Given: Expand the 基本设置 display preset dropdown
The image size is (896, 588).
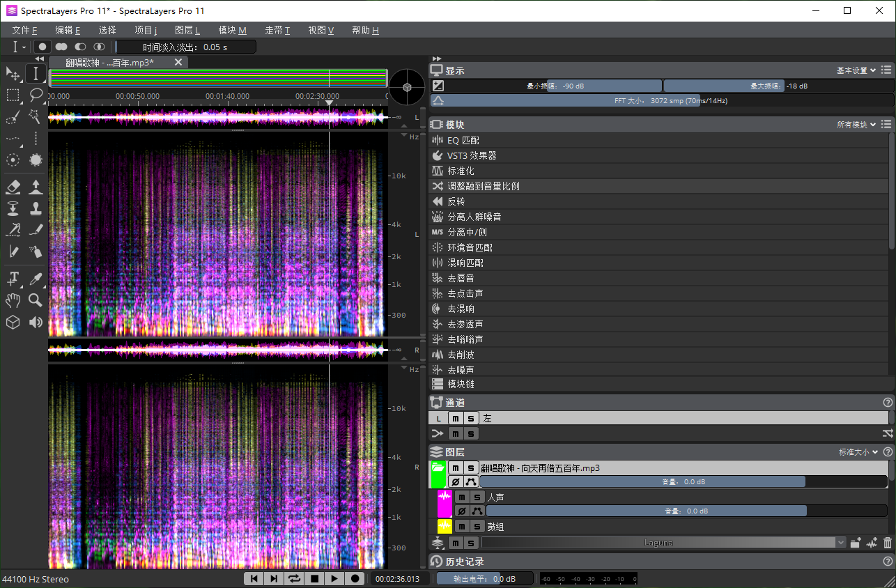Looking at the screenshot, I should 856,70.
